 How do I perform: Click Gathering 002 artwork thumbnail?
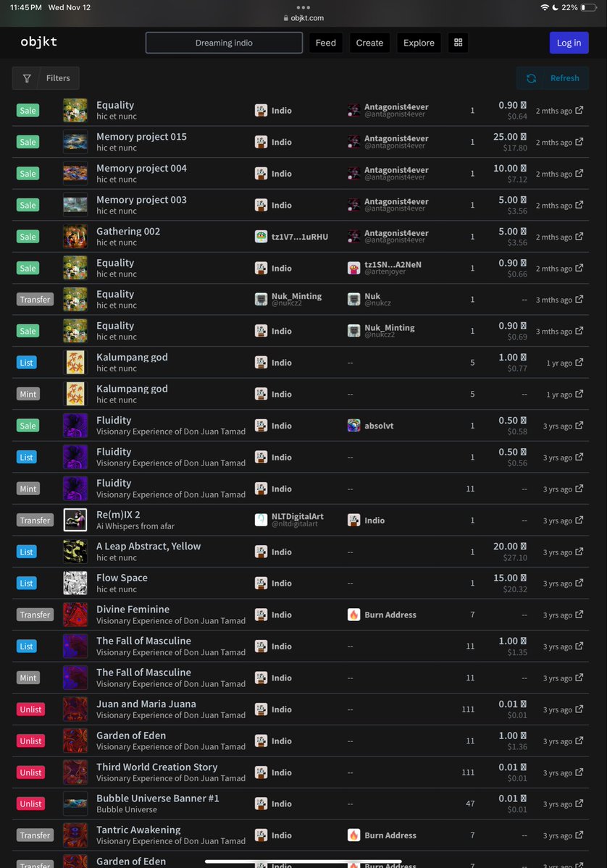[x=75, y=237]
